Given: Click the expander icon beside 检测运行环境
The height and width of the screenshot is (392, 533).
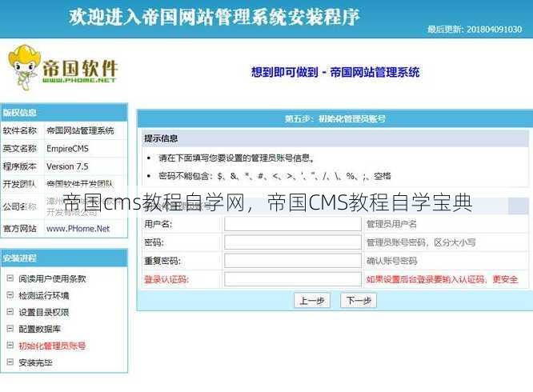Looking at the screenshot, I should click(x=10, y=295).
